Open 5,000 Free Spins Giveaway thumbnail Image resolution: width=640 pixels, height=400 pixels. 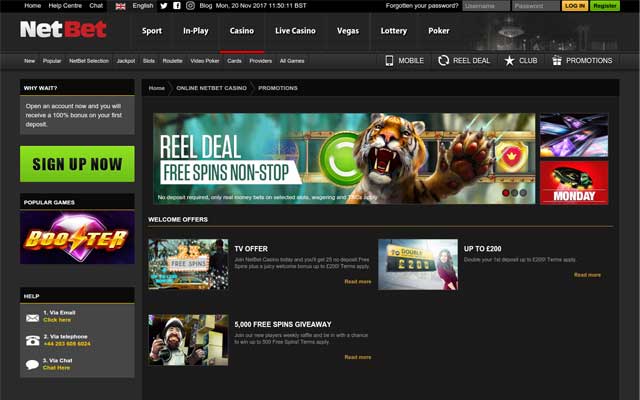click(x=188, y=340)
